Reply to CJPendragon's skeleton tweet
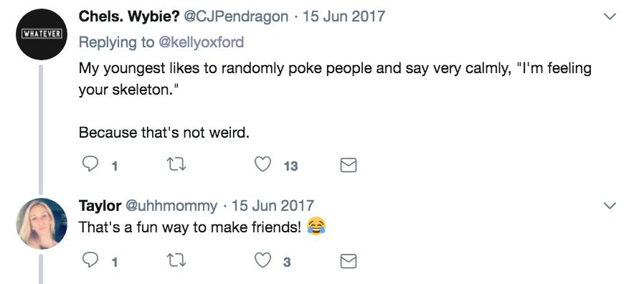The image size is (644, 284). [90, 165]
